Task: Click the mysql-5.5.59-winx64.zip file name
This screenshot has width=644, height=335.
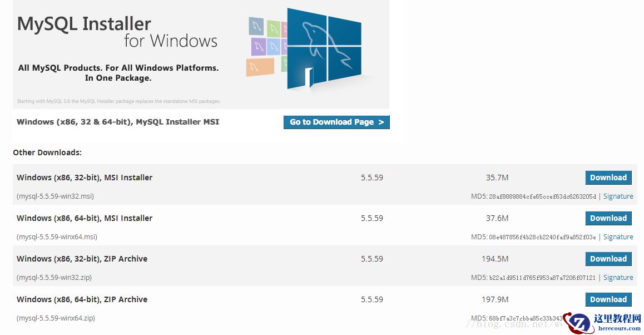Action: tap(56, 318)
